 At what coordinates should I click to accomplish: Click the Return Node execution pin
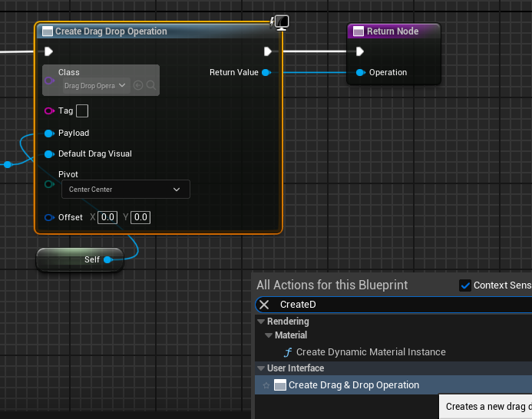coord(360,51)
